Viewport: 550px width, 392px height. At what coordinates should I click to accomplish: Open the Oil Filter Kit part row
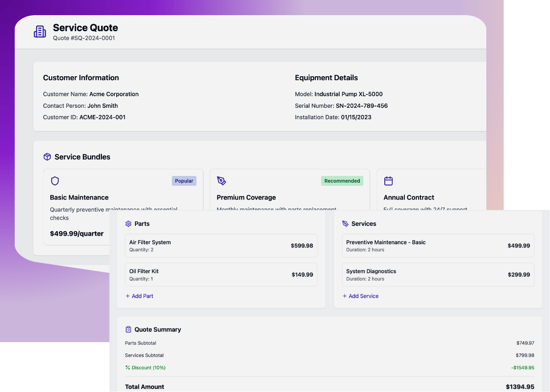tap(221, 275)
